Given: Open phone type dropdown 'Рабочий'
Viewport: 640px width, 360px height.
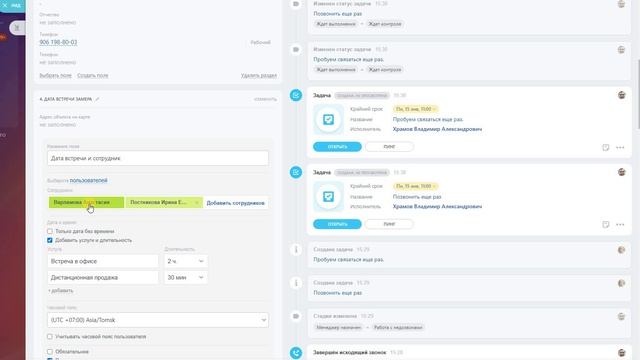Looking at the screenshot, I should click(x=260, y=42).
